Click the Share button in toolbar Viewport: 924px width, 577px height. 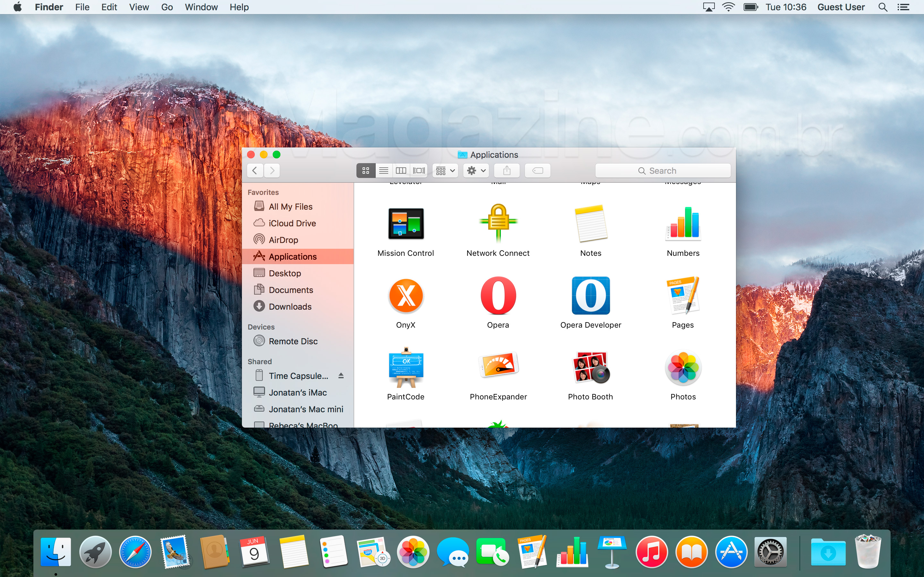(507, 171)
